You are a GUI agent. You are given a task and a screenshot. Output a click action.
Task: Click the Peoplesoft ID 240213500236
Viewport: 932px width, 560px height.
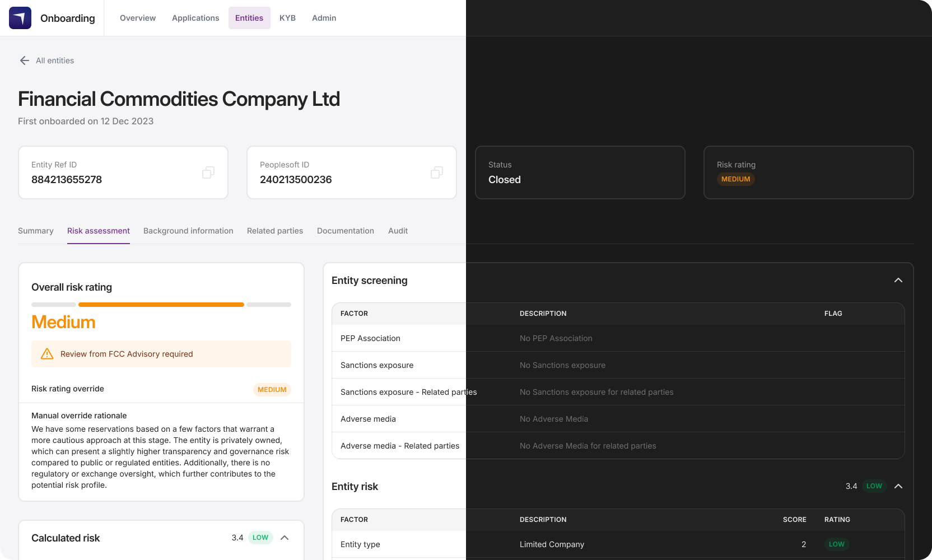click(296, 180)
